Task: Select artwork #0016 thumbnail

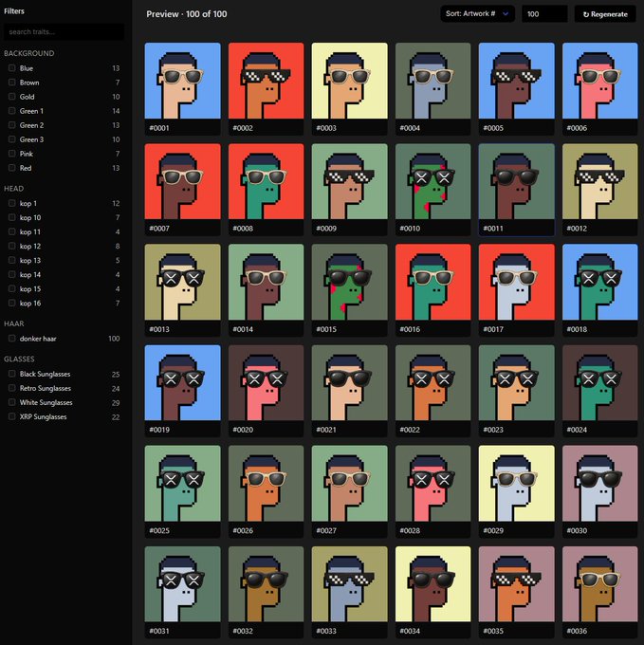Action: (433, 283)
